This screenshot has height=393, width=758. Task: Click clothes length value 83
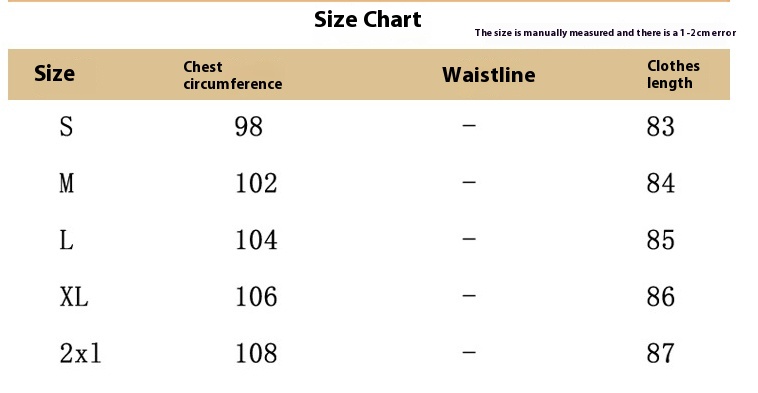[x=660, y=127]
